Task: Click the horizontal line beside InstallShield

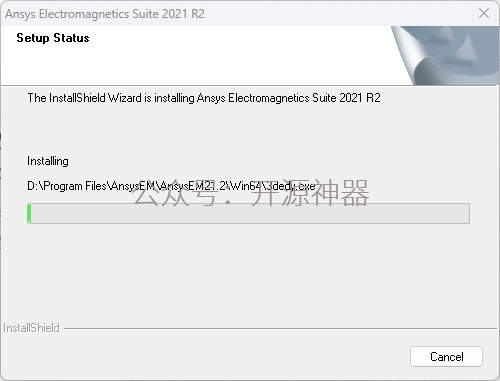Action: tap(280, 329)
